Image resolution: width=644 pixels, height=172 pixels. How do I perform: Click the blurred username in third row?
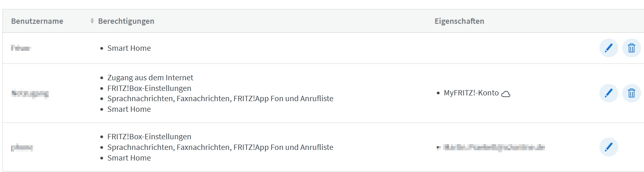point(22,147)
